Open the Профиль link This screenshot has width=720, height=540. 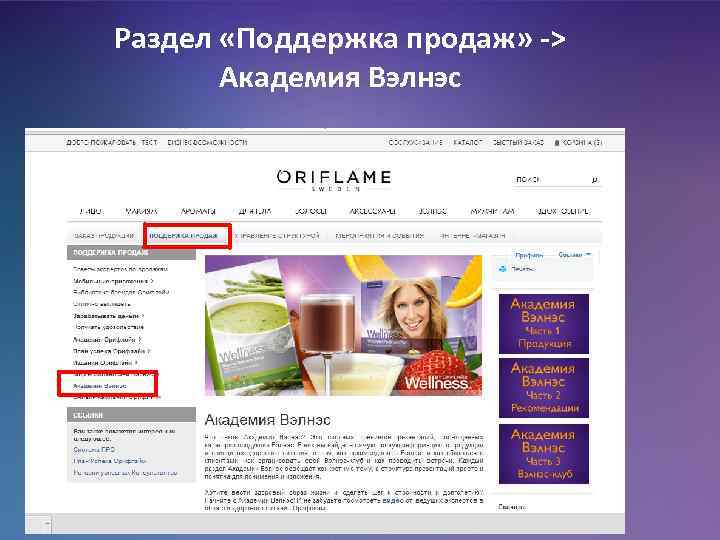coord(529,254)
